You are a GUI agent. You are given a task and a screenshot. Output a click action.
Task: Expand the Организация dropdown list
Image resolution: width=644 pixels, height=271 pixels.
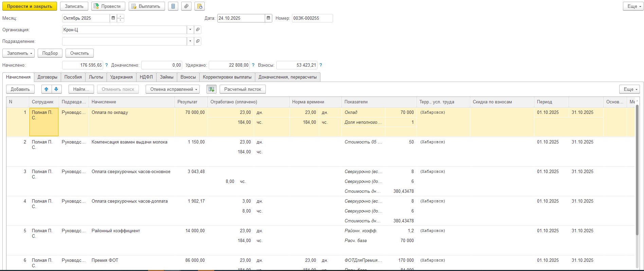(x=190, y=30)
